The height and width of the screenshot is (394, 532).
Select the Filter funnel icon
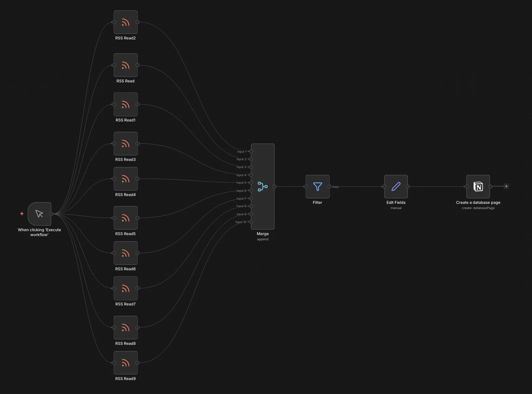click(x=317, y=187)
